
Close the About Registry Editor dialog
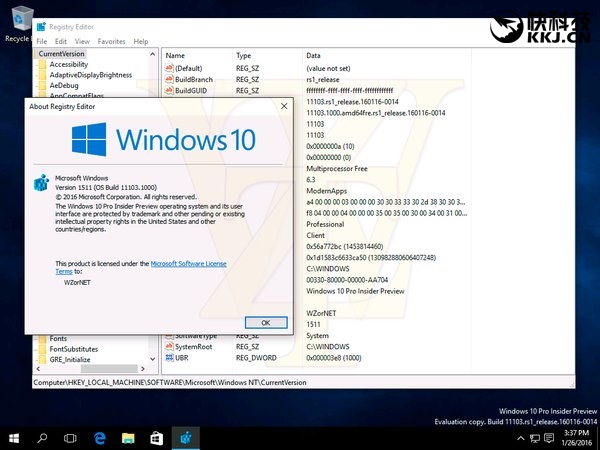point(284,106)
